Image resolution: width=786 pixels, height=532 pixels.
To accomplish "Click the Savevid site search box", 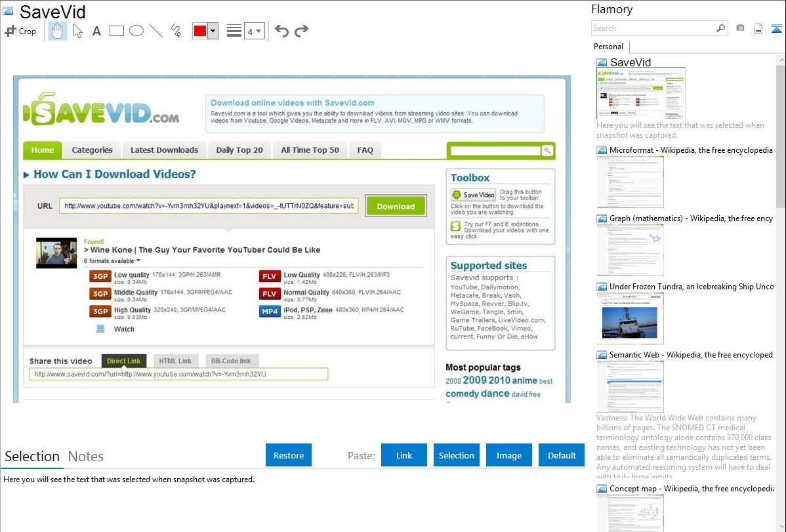I will click(x=495, y=150).
